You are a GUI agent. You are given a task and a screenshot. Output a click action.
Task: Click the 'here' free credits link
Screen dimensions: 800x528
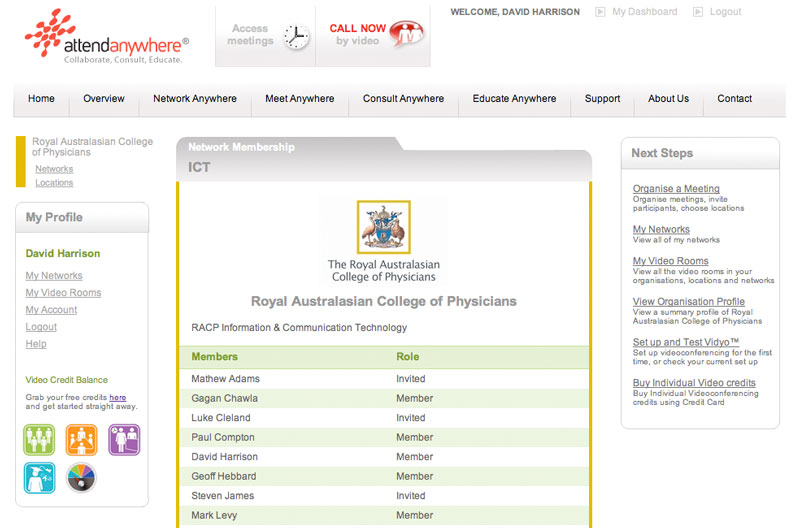click(x=117, y=397)
